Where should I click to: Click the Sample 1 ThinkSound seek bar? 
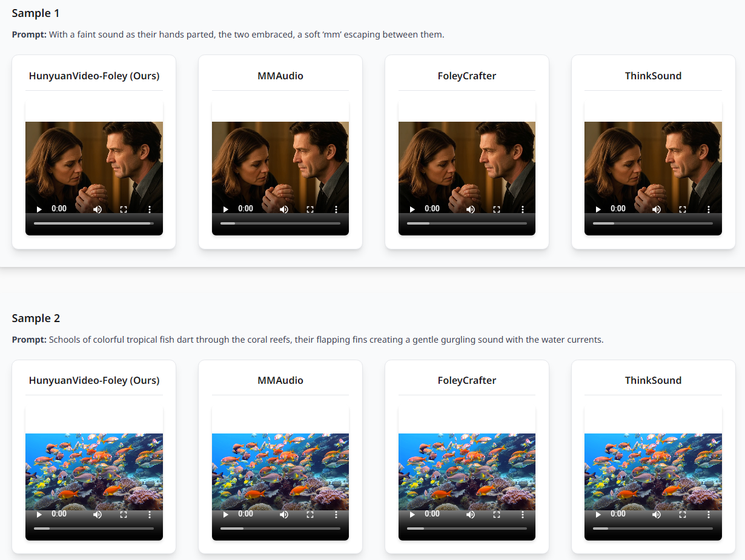click(653, 223)
